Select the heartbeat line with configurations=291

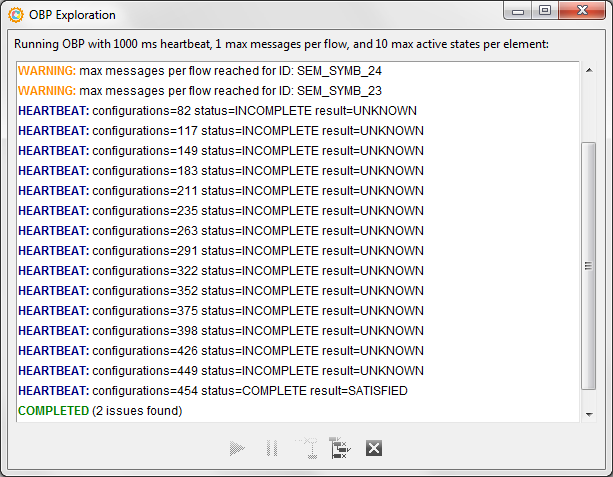(220, 251)
